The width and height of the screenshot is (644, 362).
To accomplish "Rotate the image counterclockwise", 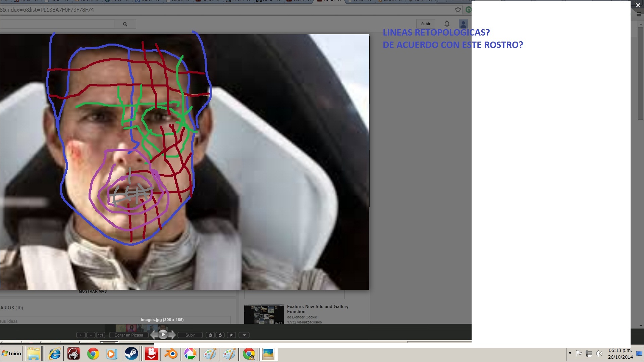I will [x=210, y=335].
